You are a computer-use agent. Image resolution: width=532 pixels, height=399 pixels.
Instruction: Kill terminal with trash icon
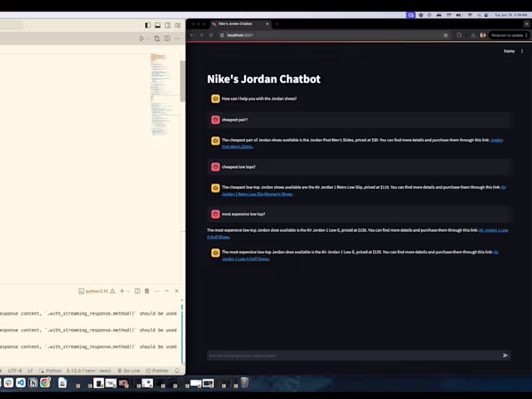pyautogui.click(x=147, y=291)
